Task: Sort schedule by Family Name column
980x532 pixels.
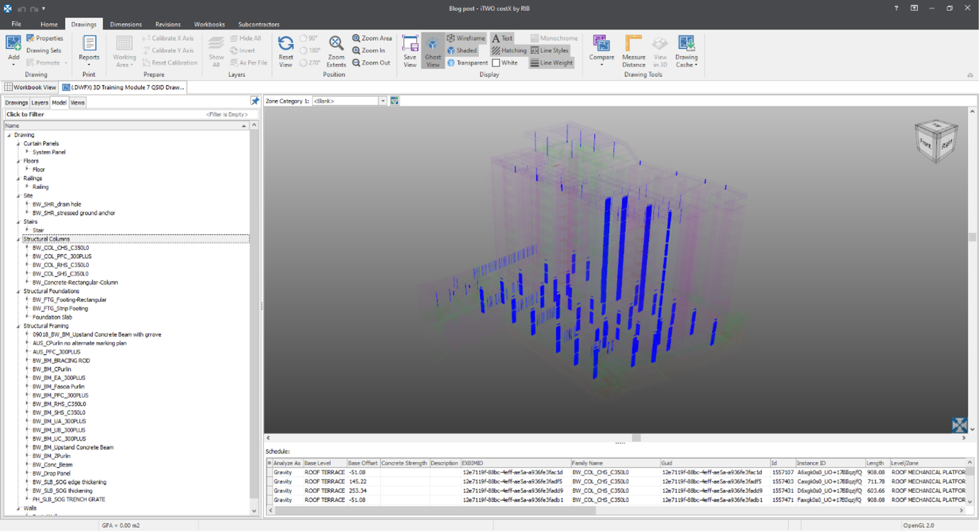Action: tap(615, 463)
